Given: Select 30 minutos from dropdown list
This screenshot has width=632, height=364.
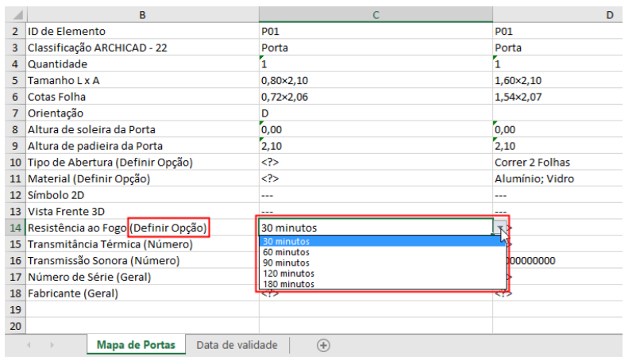Looking at the screenshot, I should tap(287, 241).
